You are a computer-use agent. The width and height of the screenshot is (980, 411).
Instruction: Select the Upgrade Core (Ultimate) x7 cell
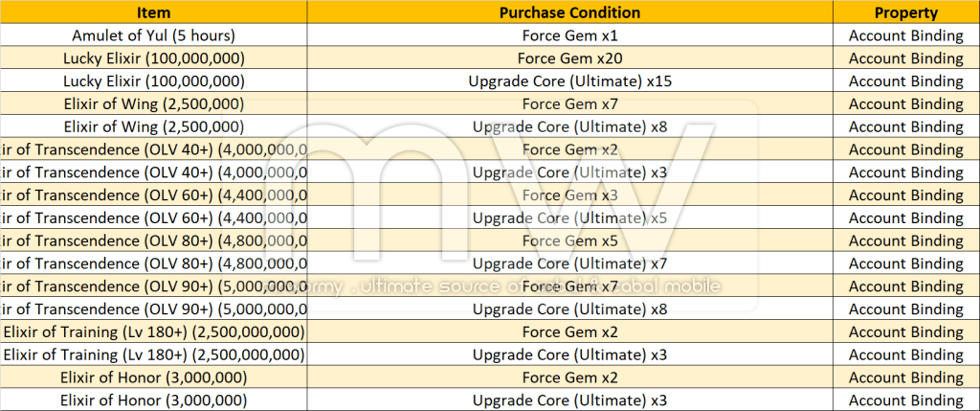pyautogui.click(x=569, y=263)
